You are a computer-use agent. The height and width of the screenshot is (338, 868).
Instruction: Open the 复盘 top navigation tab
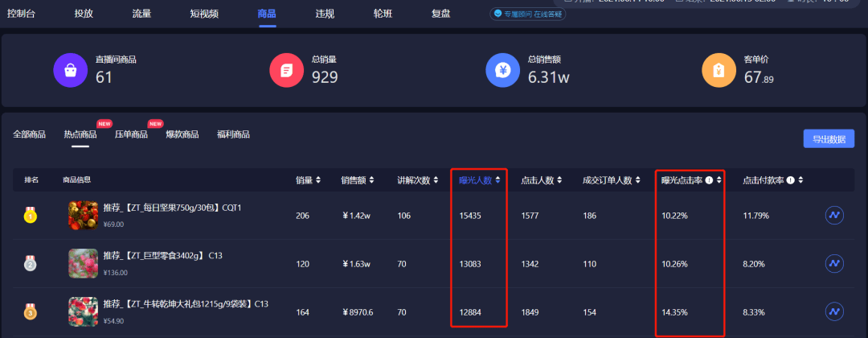[440, 14]
